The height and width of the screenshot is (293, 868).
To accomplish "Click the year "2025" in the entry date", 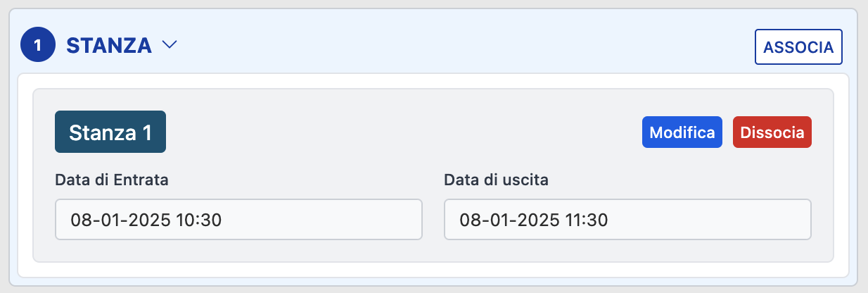I will (x=151, y=220).
